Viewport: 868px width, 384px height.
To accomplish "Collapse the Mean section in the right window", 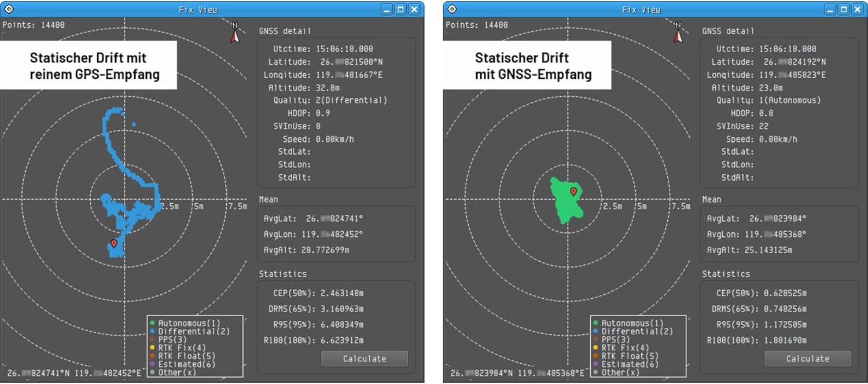I will 712,199.
